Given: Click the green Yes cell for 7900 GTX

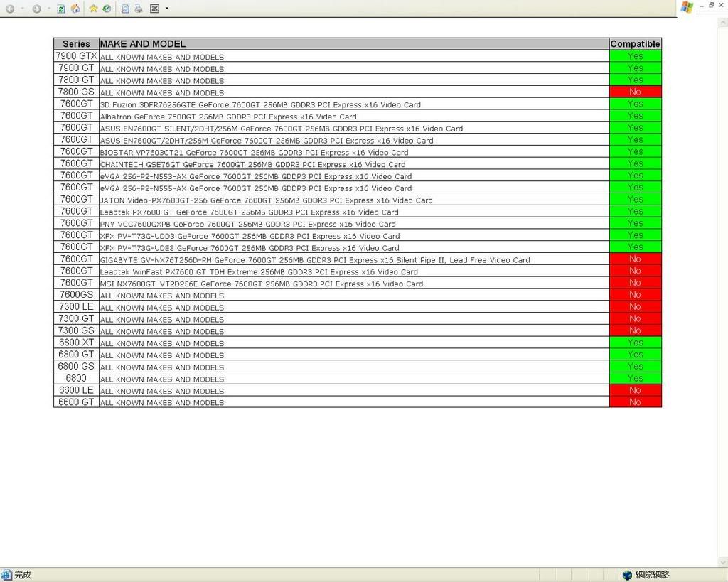Looking at the screenshot, I should pyautogui.click(x=635, y=56).
